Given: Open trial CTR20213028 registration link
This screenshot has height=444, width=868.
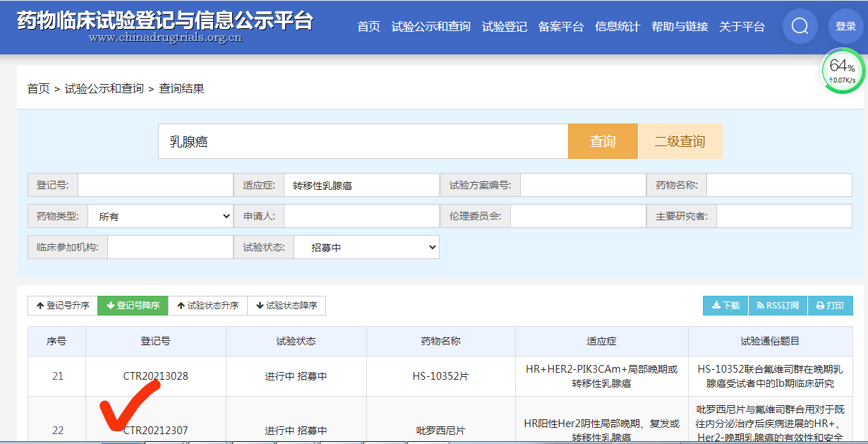Looking at the screenshot, I should pyautogui.click(x=155, y=376).
